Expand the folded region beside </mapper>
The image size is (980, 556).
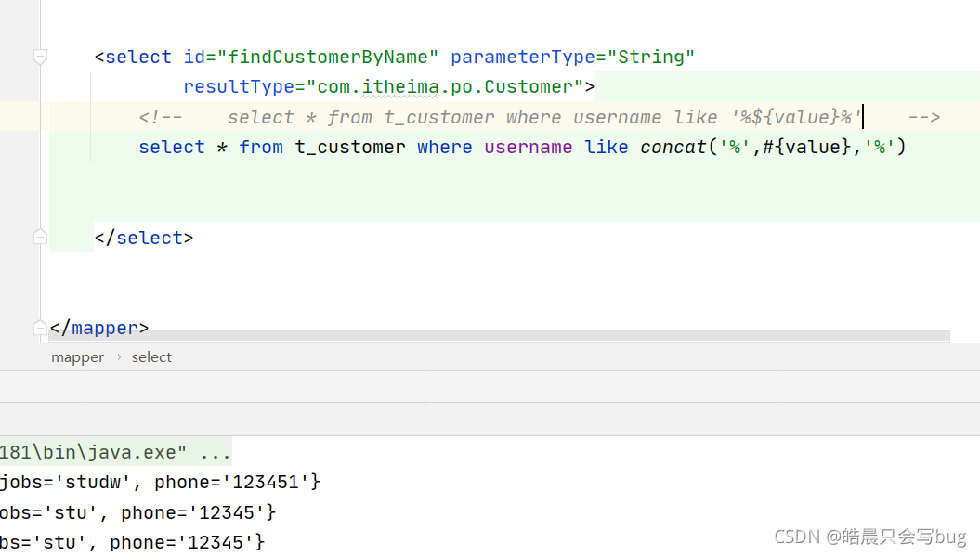(x=39, y=327)
